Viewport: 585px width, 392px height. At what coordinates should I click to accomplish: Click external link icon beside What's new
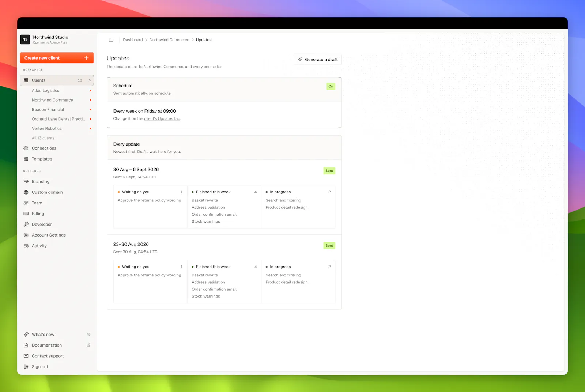pos(88,335)
